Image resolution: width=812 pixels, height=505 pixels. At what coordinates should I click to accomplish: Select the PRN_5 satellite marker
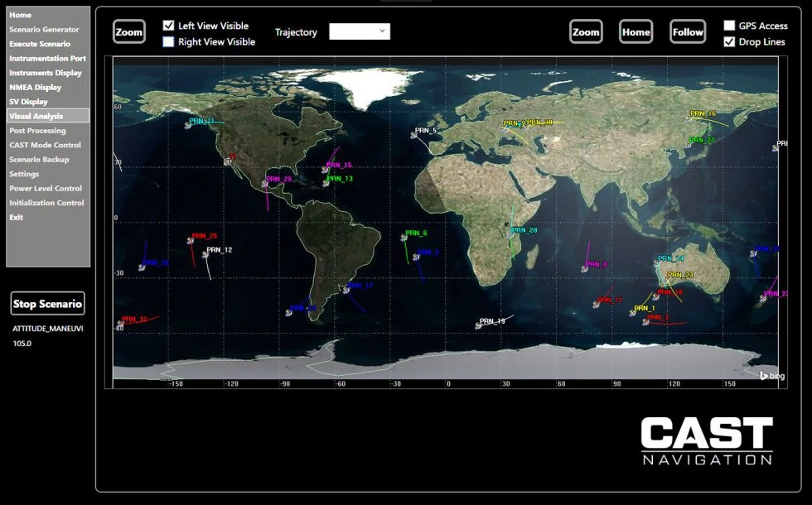(x=414, y=135)
